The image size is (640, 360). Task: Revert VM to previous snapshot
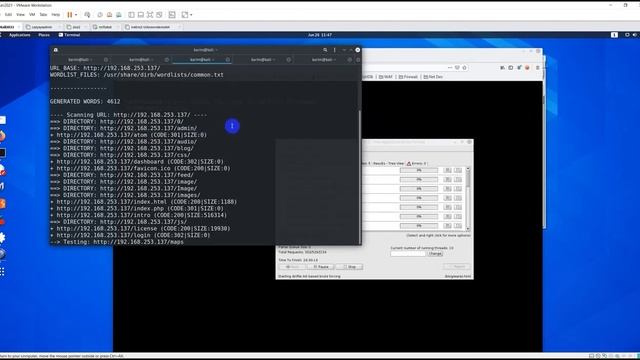pos(109,15)
